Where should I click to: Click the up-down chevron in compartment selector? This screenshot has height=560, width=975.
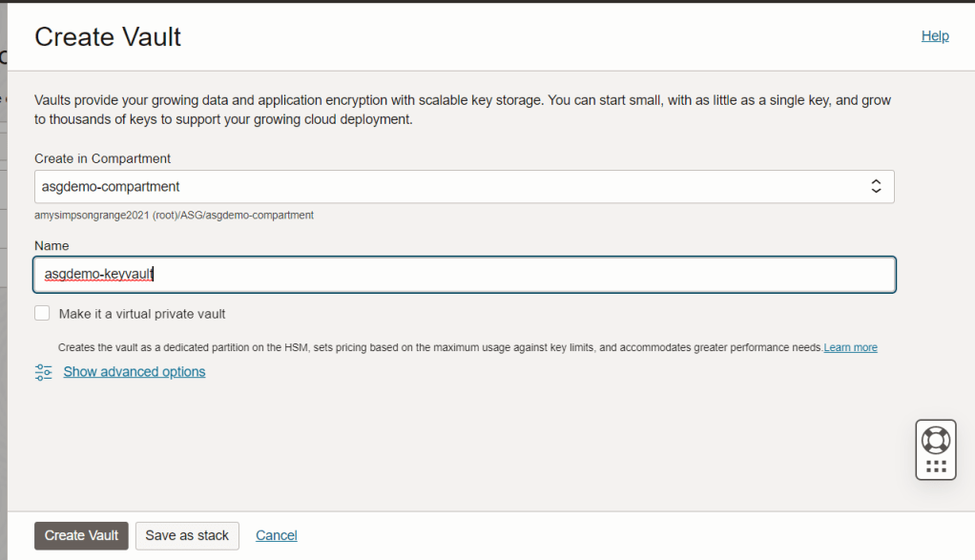coord(876,187)
